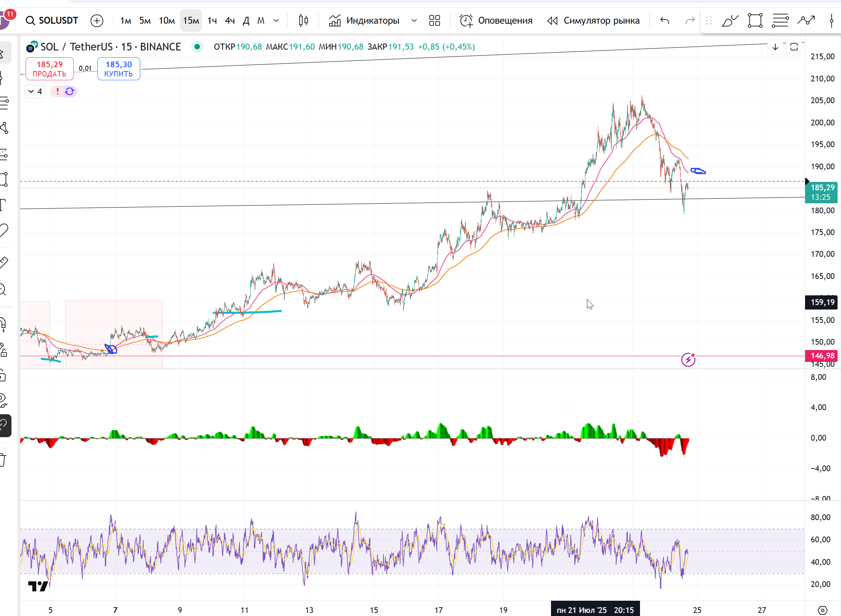Open the SOLUSDT symbol search
The height and width of the screenshot is (616, 841).
[52, 20]
